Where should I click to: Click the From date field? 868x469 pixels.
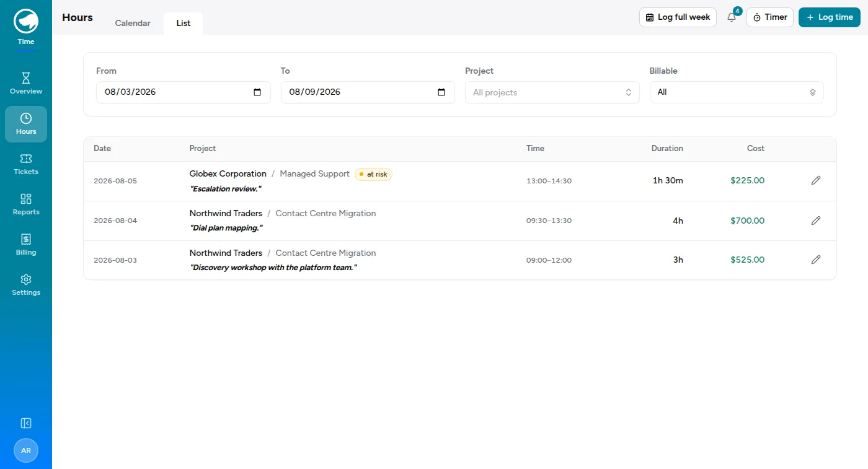184,92
